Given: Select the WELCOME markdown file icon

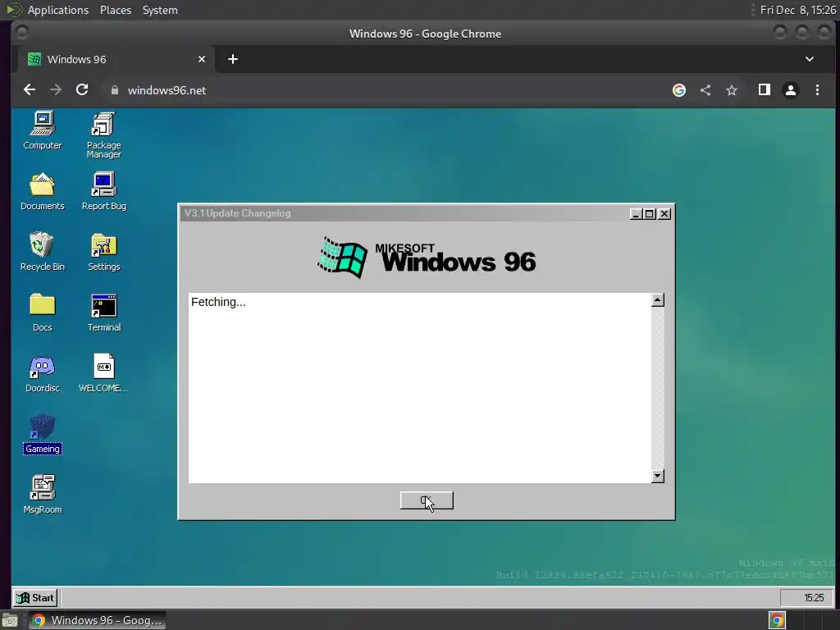Looking at the screenshot, I should click(103, 373).
